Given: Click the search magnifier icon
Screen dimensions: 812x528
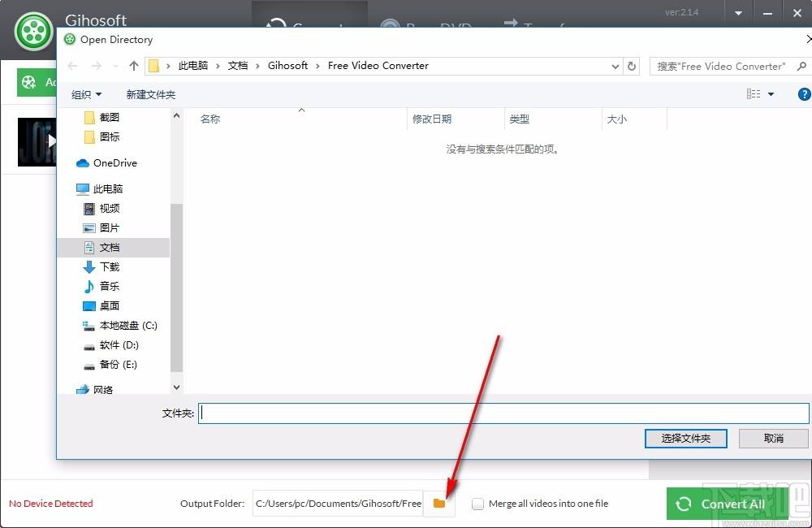Looking at the screenshot, I should point(801,67).
